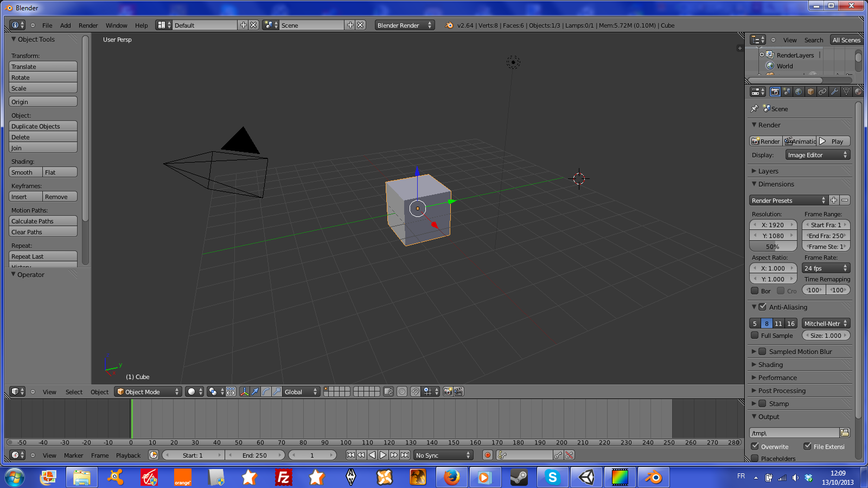The width and height of the screenshot is (868, 488).
Task: Toggle snap magnet in 3D view header
Action: (415, 391)
